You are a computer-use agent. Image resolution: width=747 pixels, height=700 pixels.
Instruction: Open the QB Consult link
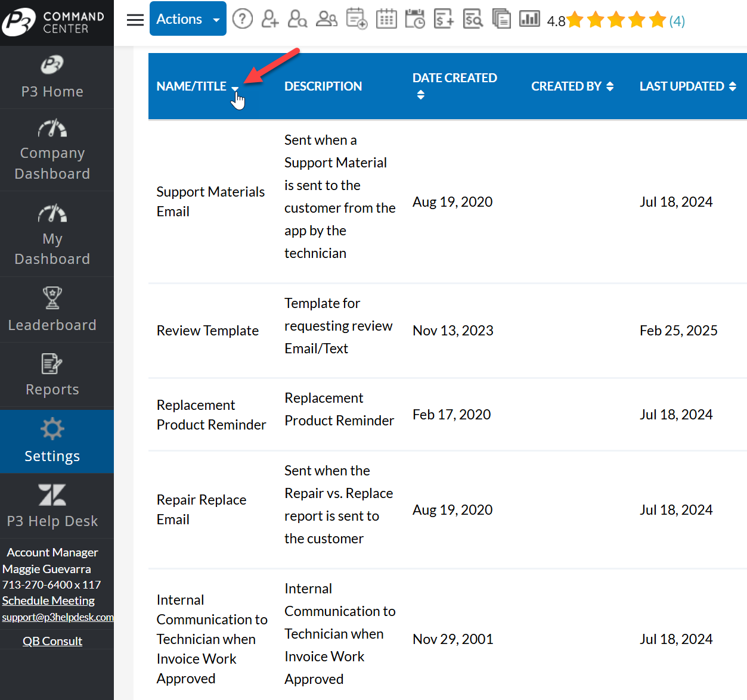52,641
